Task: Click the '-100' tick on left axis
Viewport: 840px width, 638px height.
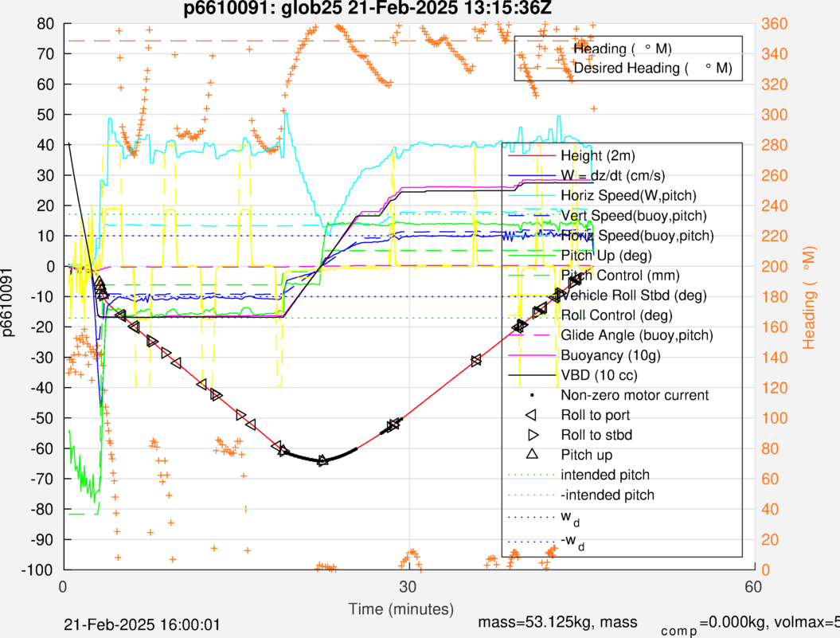Action: tap(37, 570)
